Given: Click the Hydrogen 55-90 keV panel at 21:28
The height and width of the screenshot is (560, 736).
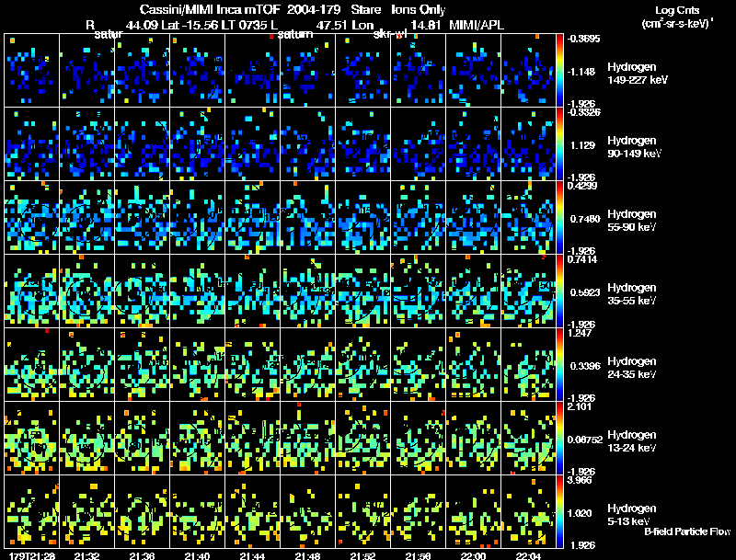Looking at the screenshot, I should [32, 218].
